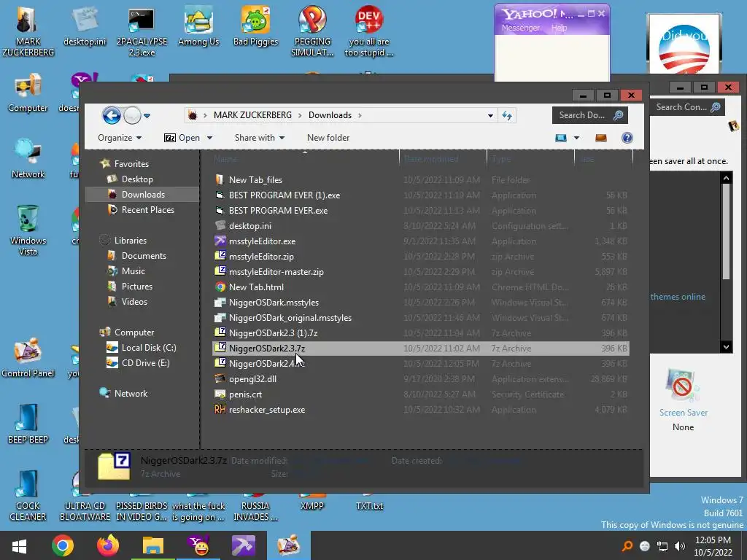Viewport: 747px width, 560px height.
Task: Expand the chevron after MARK ZUCKERBERG breadcrumb
Action: [300, 115]
